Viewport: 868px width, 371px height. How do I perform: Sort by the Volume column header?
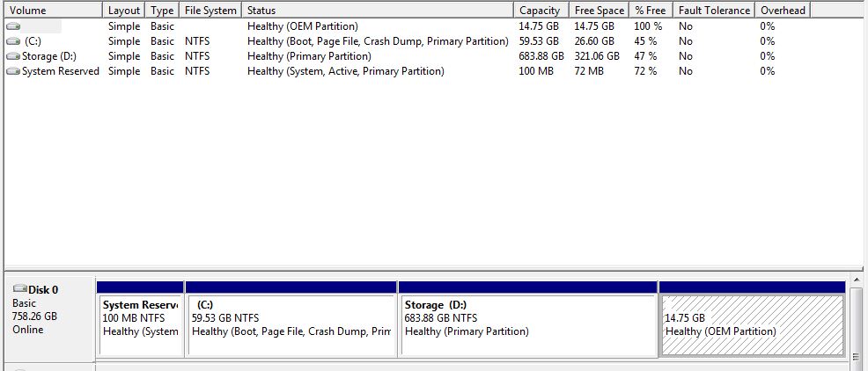pyautogui.click(x=54, y=10)
